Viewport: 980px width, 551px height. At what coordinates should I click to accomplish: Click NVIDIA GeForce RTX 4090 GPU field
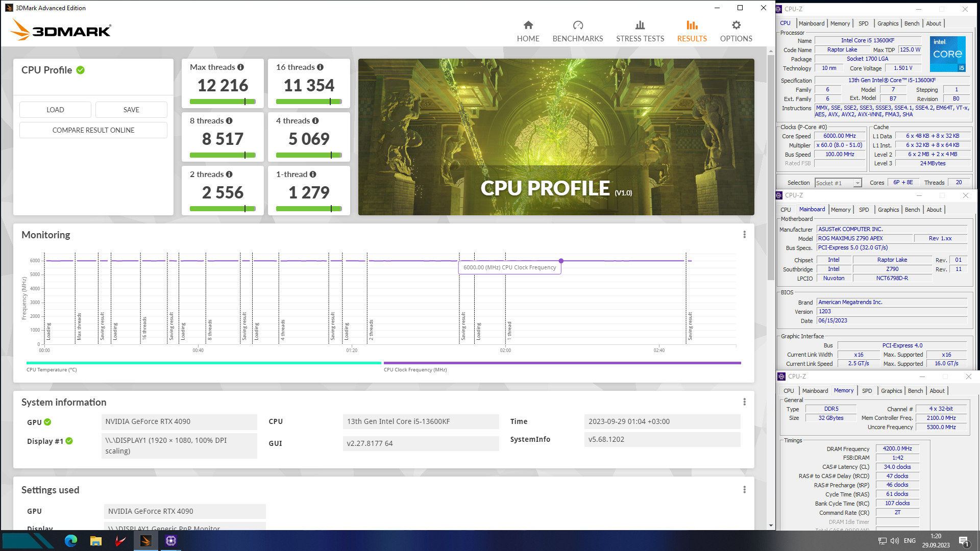pyautogui.click(x=179, y=421)
